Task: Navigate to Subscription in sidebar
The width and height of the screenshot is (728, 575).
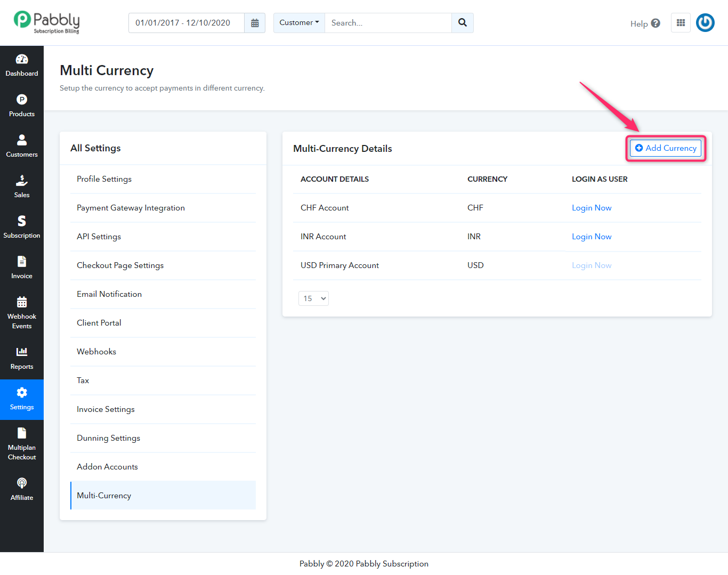Action: click(x=22, y=228)
